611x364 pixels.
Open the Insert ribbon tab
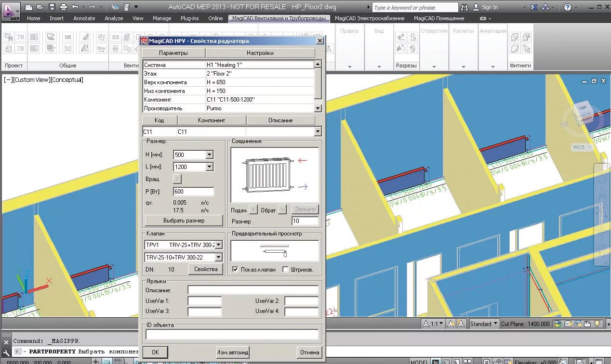[56, 18]
